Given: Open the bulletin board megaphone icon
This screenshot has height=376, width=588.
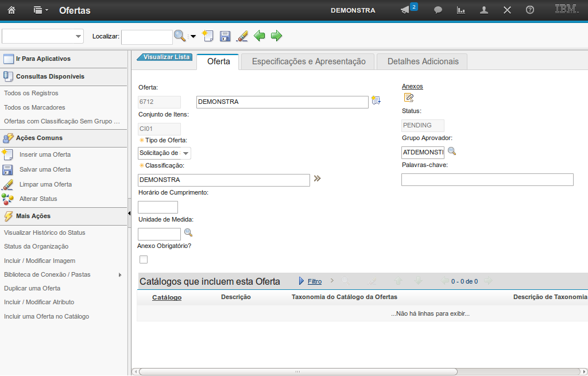Looking at the screenshot, I should [405, 10].
